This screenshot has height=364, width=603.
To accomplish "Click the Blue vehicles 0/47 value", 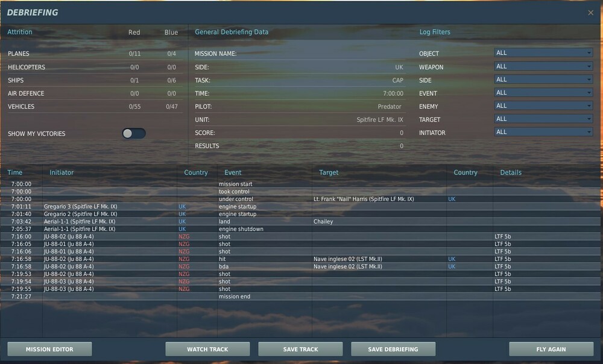I will [x=171, y=107].
